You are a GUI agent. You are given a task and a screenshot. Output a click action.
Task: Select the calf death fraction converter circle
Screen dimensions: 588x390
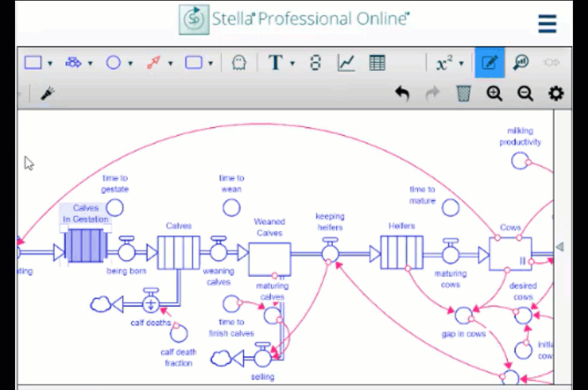178,333
